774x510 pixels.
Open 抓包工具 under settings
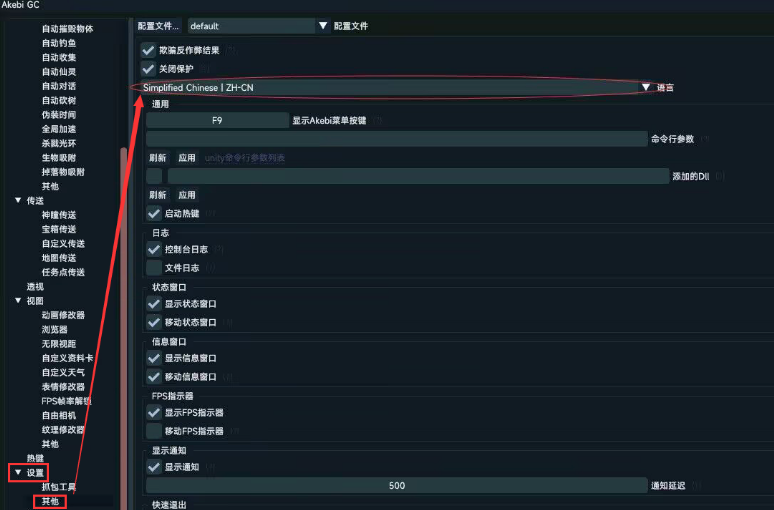coord(59,487)
